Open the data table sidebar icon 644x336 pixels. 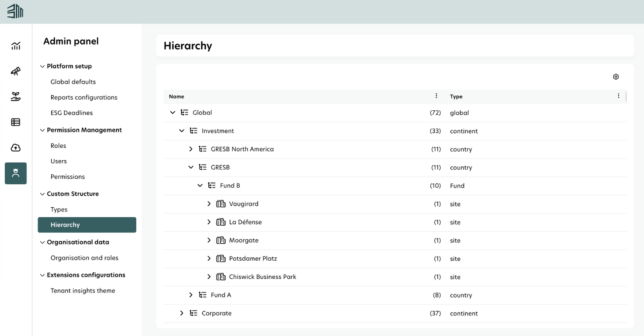click(16, 122)
